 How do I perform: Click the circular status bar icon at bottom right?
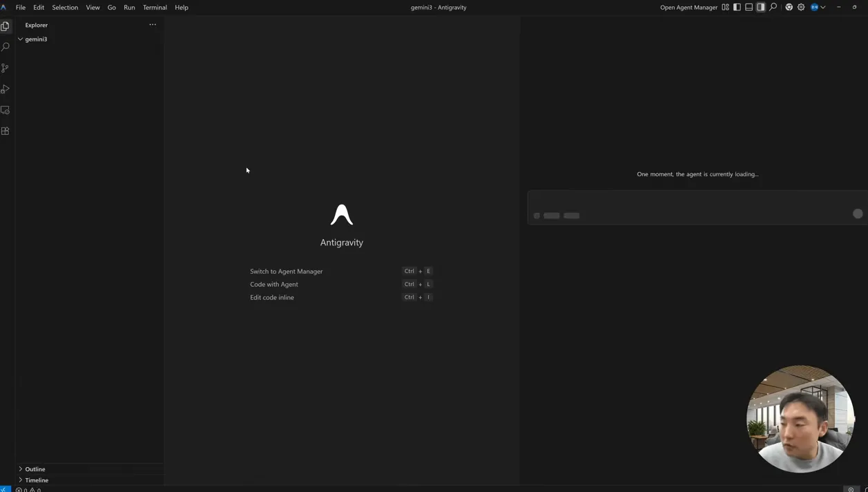click(x=851, y=489)
